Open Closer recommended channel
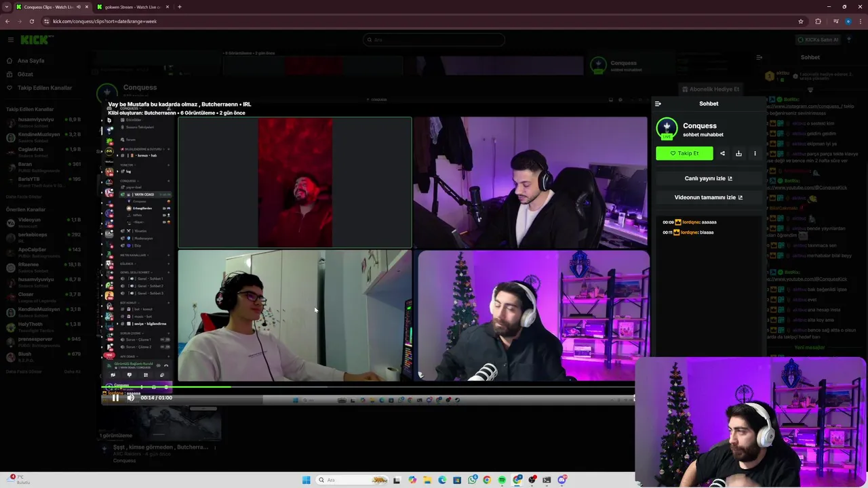This screenshot has height=488, width=868. point(43,297)
